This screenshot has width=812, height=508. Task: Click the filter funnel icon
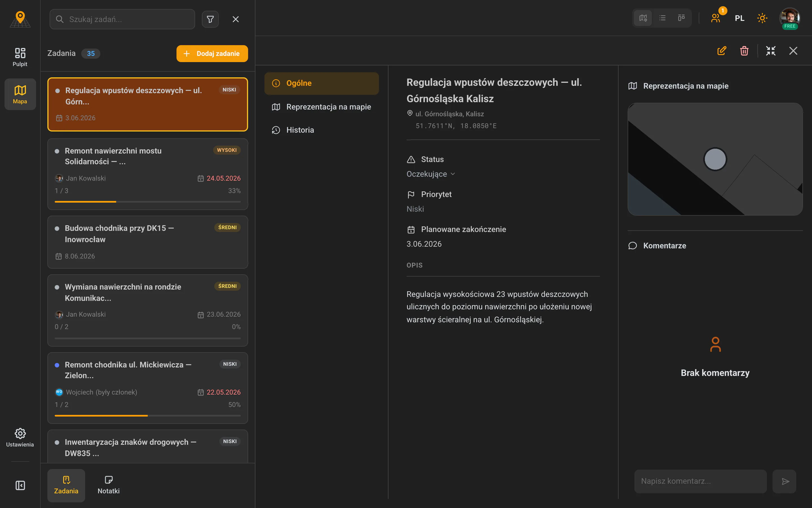210,19
